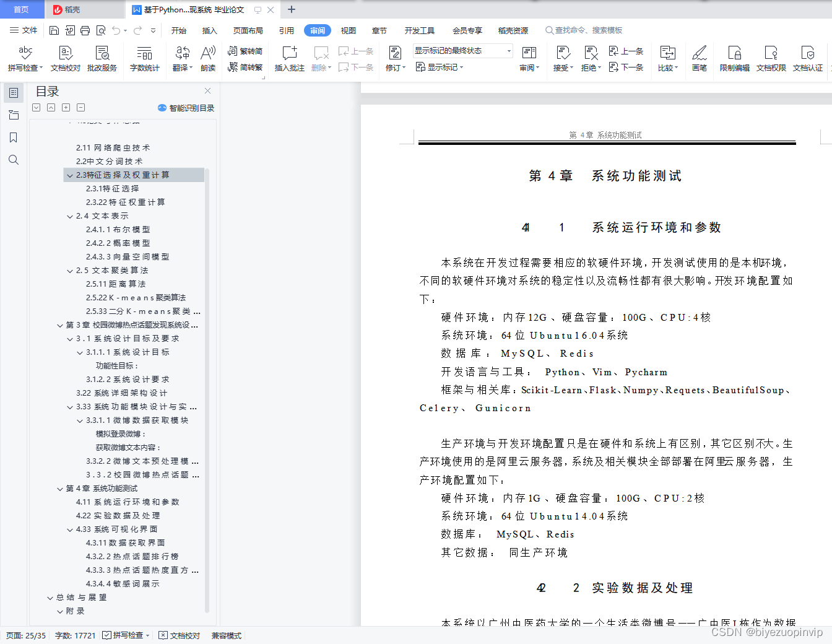Insert a comment with 插入批注

pyautogui.click(x=289, y=58)
